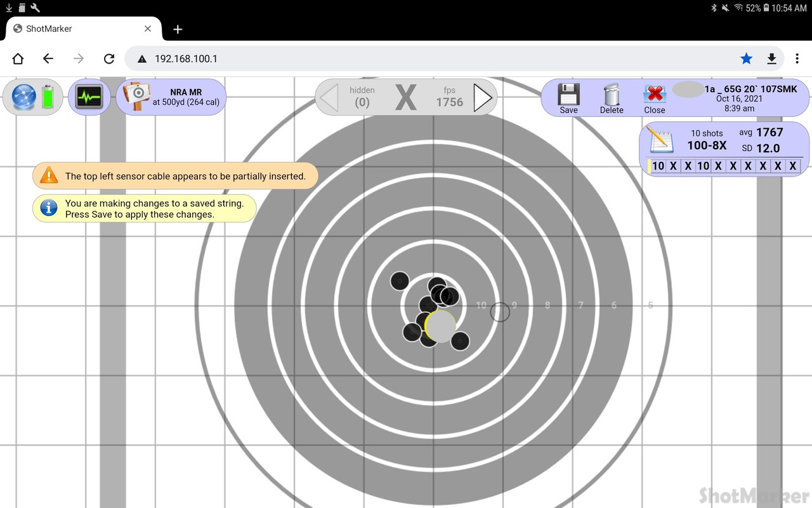Select the lower-right black shot dot
The image size is (812, 508).
(x=460, y=341)
